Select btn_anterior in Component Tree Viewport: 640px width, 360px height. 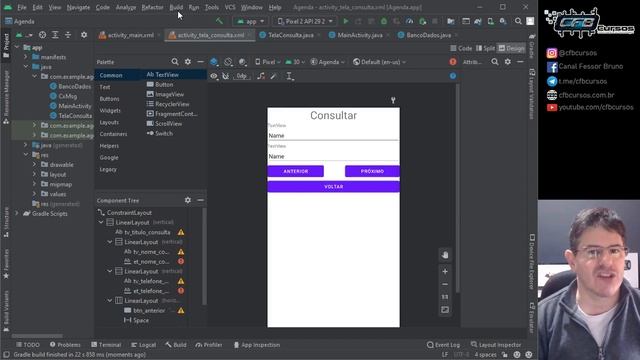149,311
